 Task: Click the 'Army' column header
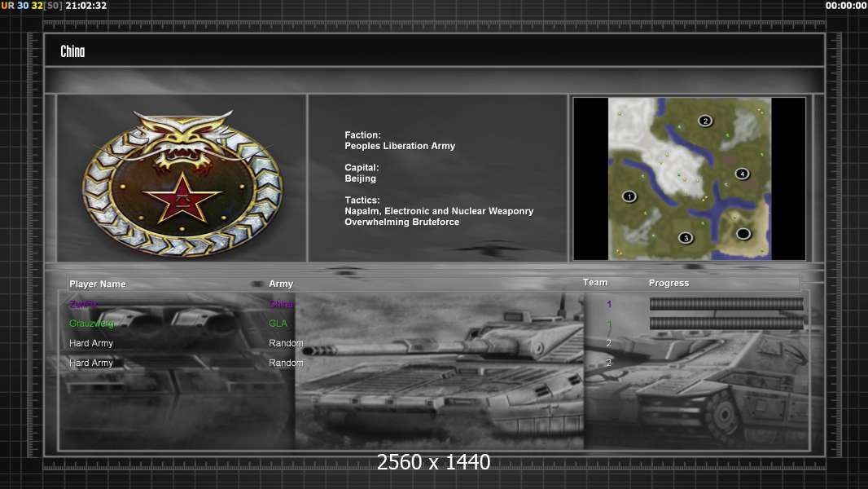coord(281,284)
